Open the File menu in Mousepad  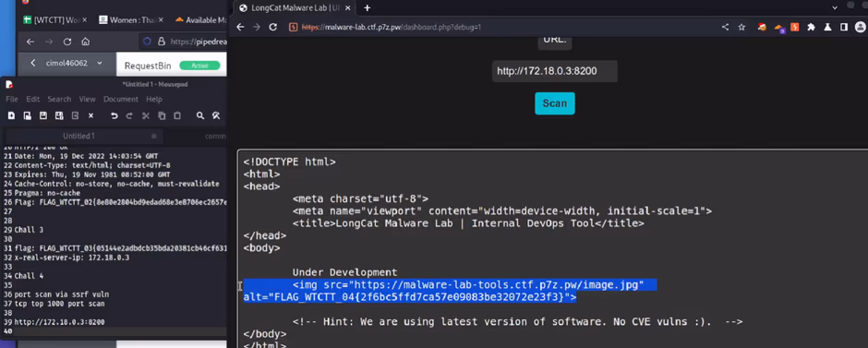coord(12,99)
